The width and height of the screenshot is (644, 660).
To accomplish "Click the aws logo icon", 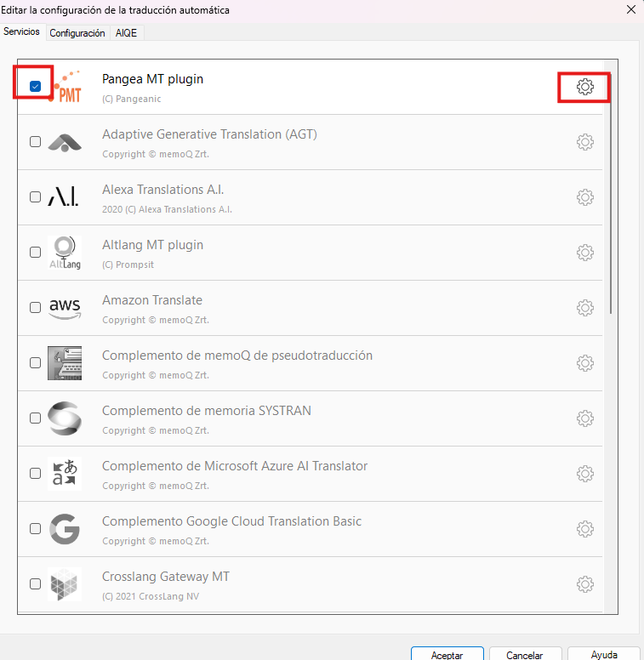I will 65,309.
